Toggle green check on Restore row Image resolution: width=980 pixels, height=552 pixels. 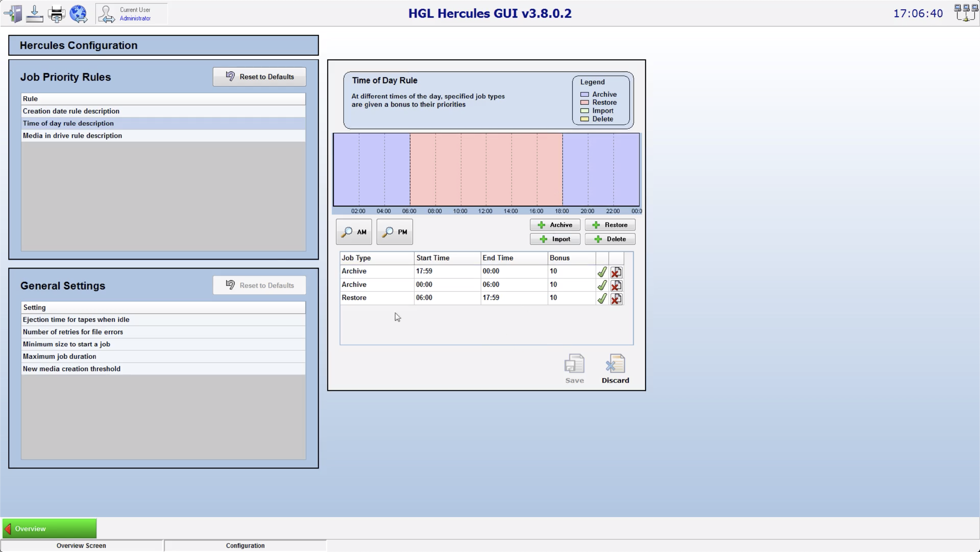[602, 298]
